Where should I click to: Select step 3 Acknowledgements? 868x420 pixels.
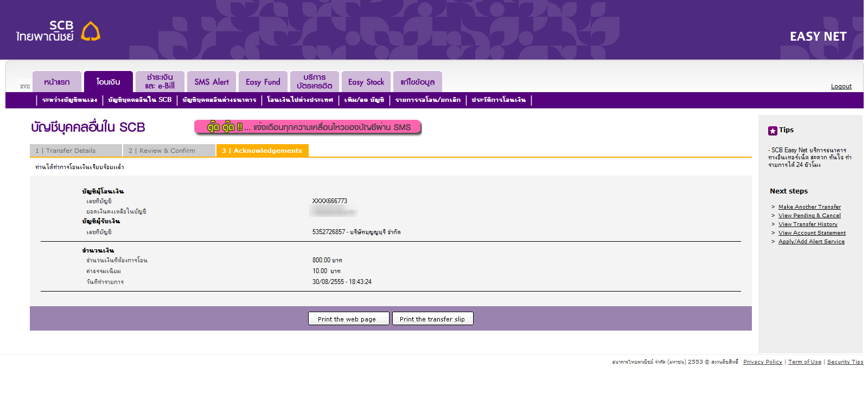263,151
